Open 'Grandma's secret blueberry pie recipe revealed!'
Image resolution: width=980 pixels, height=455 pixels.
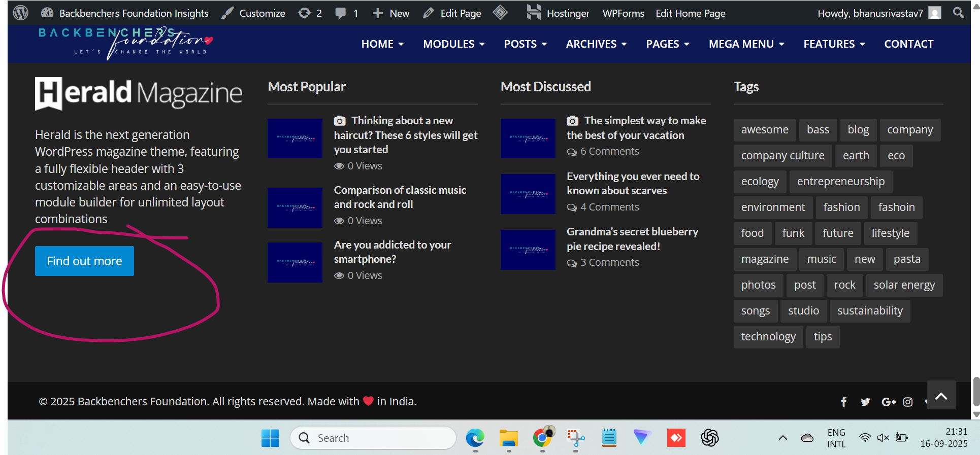[632, 239]
